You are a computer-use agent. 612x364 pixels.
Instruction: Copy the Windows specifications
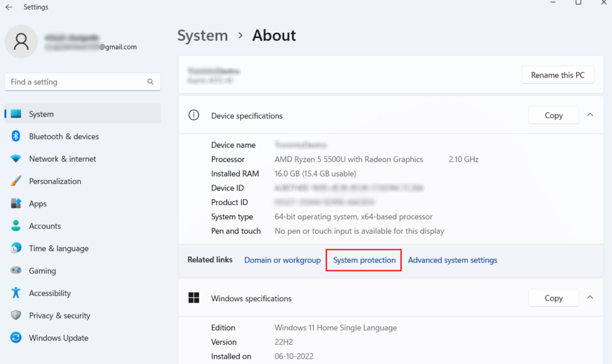553,298
